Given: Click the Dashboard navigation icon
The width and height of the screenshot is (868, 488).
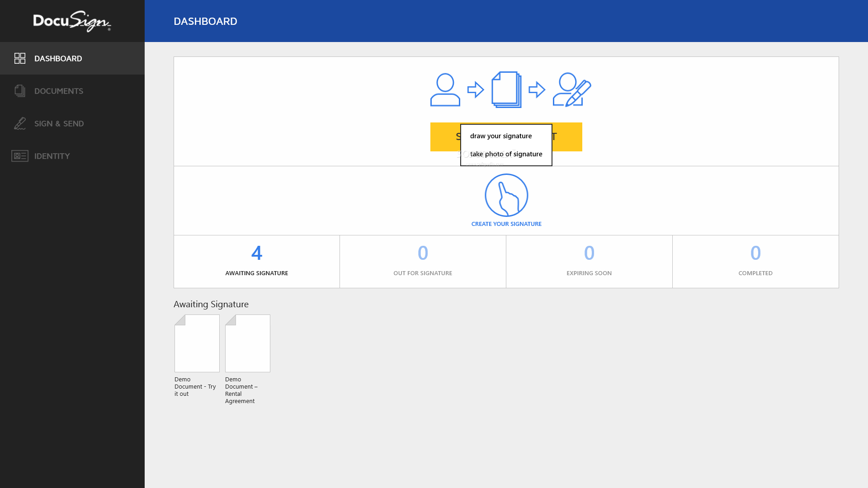Looking at the screenshot, I should tap(20, 58).
